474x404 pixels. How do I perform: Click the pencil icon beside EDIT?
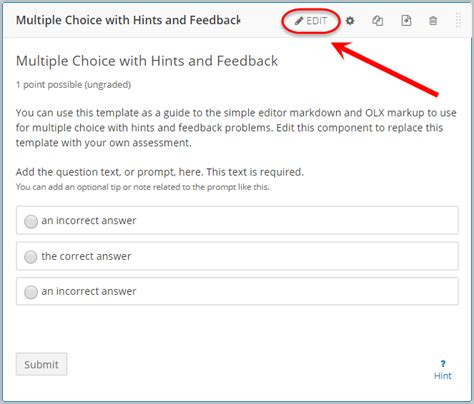(299, 21)
